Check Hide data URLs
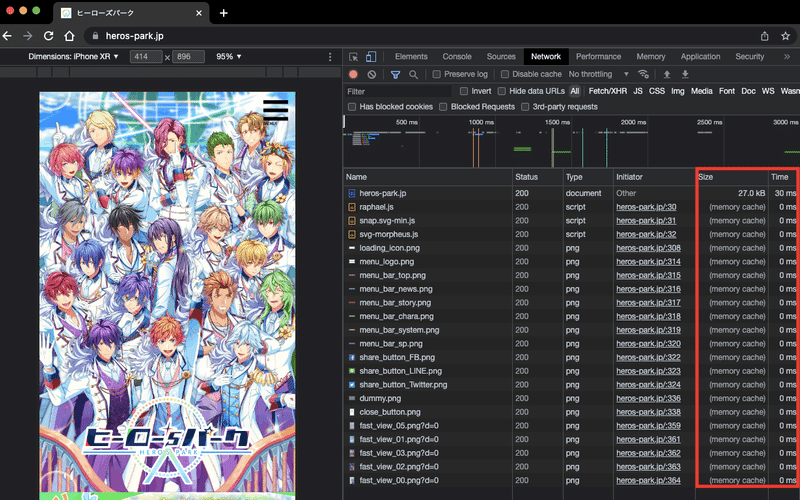800x500 pixels. coord(502,91)
